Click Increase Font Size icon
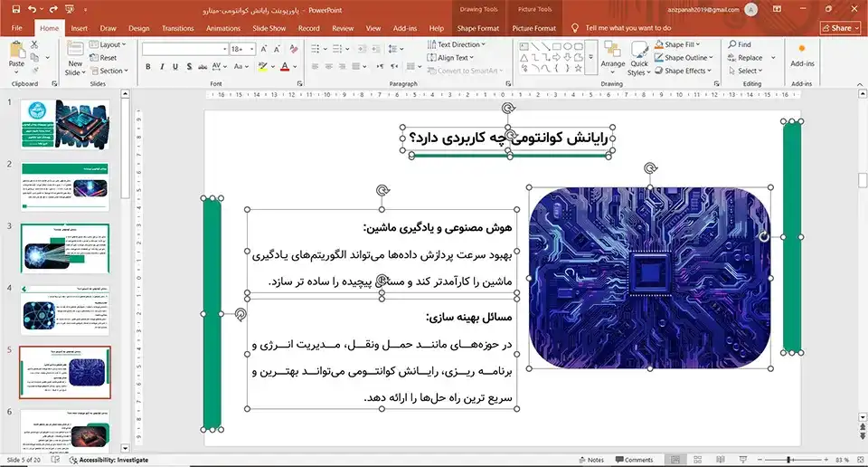 click(264, 49)
